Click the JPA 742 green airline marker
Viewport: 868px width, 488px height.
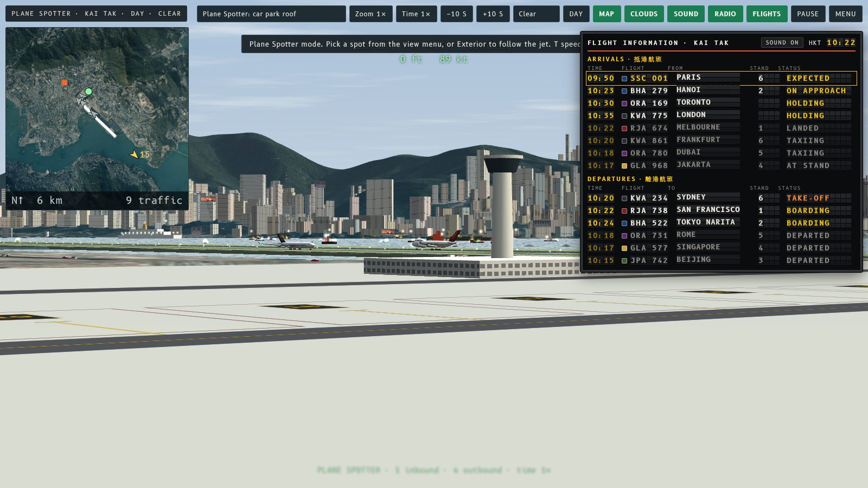point(624,261)
